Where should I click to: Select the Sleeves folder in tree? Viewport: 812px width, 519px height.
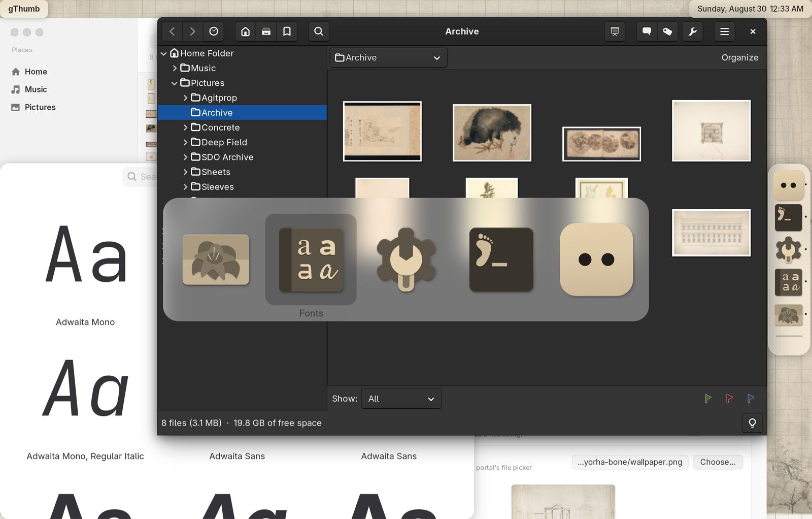click(x=242, y=187)
